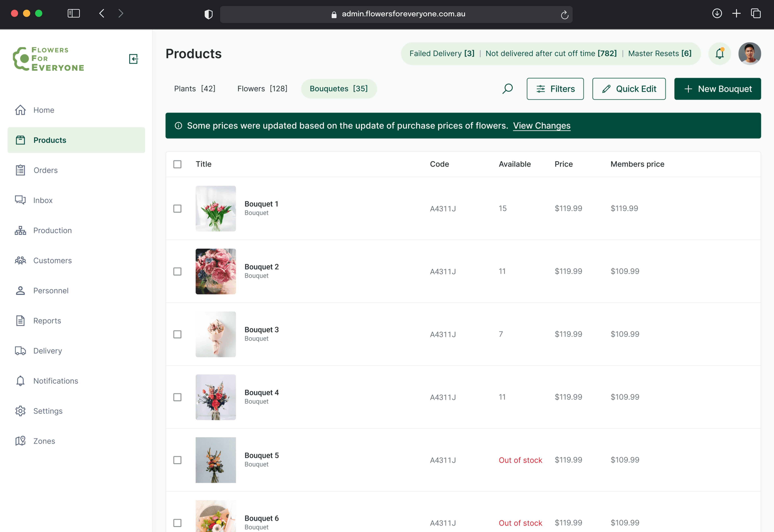Open Production in sidebar
Image resolution: width=774 pixels, height=532 pixels.
click(x=52, y=230)
